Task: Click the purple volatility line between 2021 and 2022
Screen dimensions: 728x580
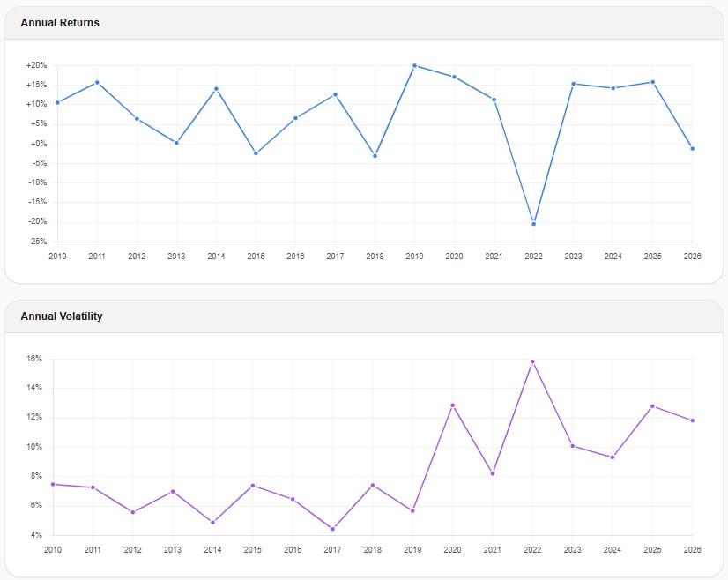Action: (511, 419)
